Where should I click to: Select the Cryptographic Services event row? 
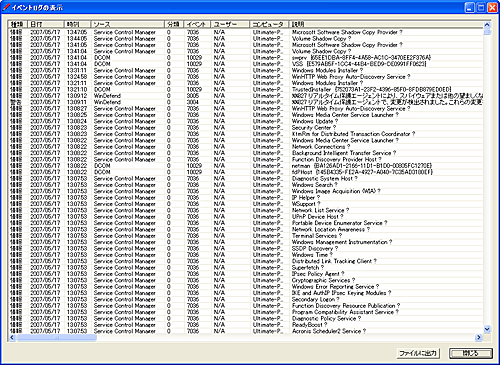pos(246,280)
